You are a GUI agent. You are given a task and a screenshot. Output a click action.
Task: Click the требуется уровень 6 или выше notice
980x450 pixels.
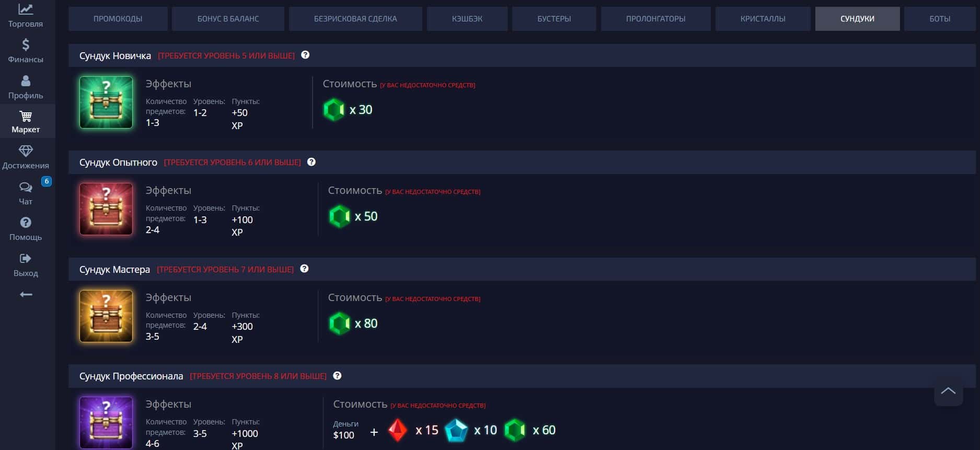coord(233,163)
